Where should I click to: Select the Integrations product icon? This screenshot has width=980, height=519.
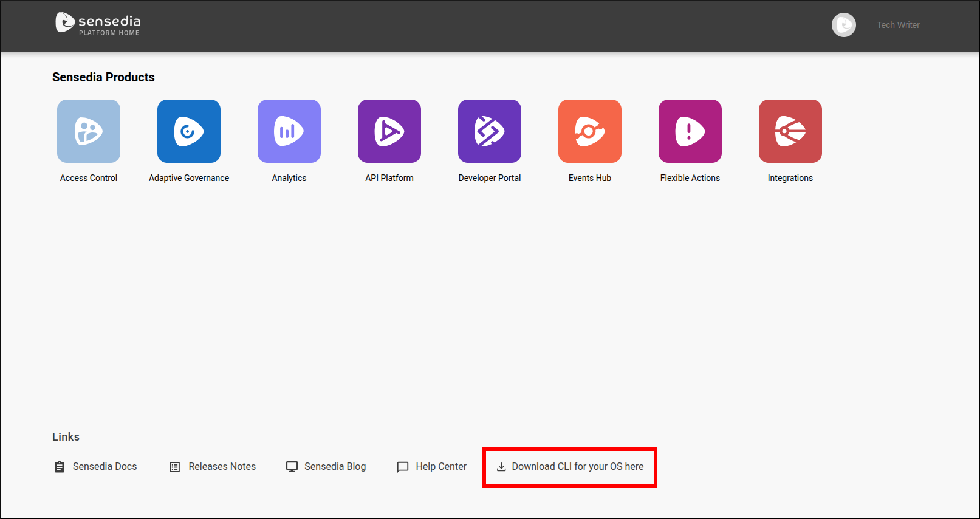click(x=790, y=131)
